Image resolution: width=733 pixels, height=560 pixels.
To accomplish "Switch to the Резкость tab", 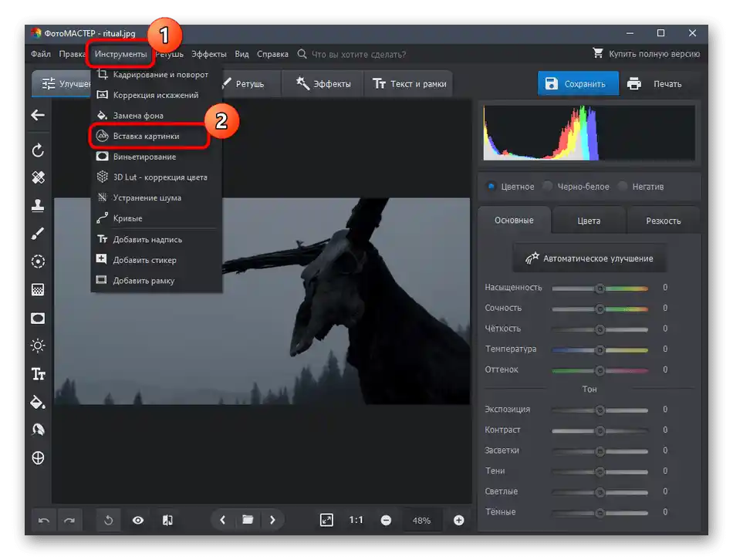I will [x=663, y=221].
